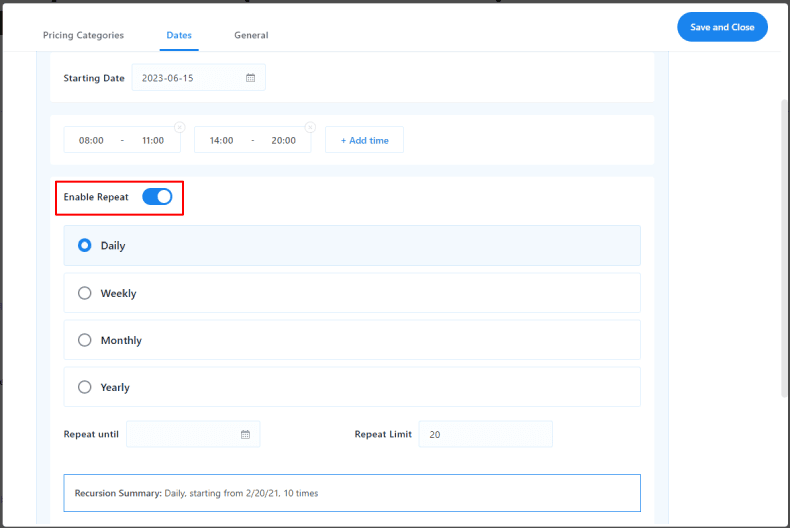Click the 20:00 end time

click(x=283, y=141)
